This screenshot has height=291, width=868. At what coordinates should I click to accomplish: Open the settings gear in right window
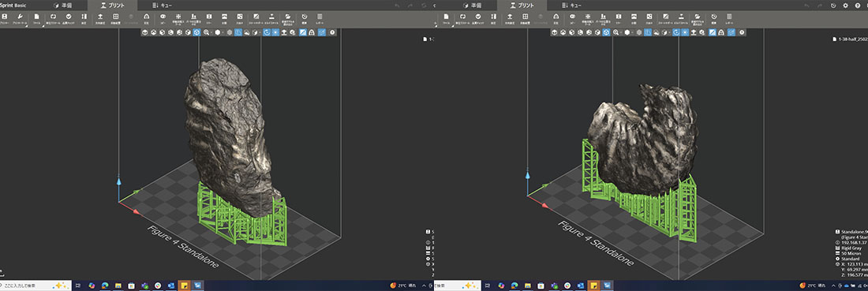[x=845, y=5]
